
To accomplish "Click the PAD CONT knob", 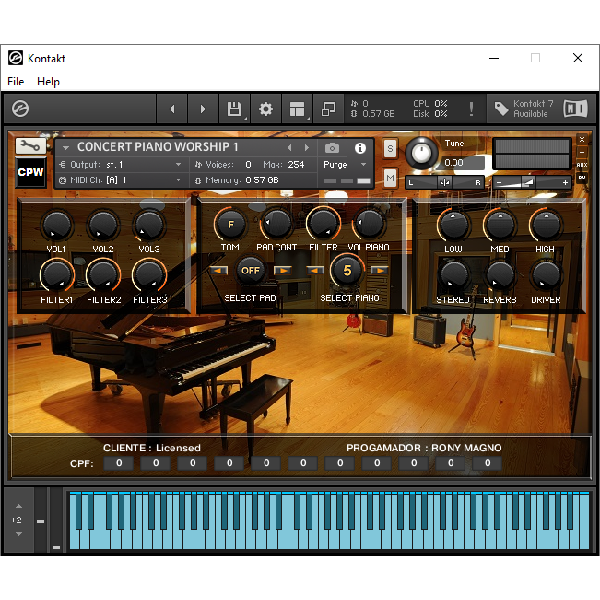I will [x=276, y=224].
